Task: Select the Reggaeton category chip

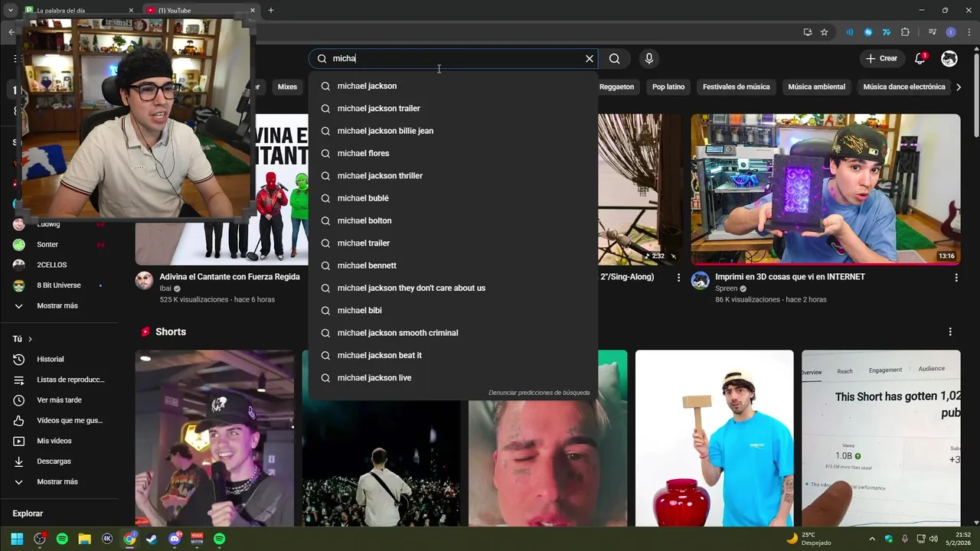Action: click(x=616, y=87)
